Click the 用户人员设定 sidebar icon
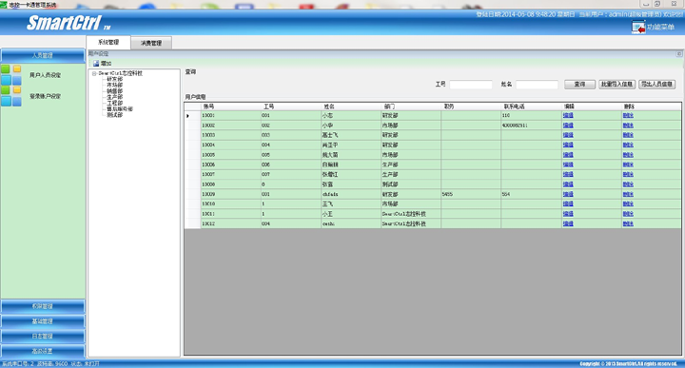Image resolution: width=685 pixels, height=368 pixels. (11, 75)
